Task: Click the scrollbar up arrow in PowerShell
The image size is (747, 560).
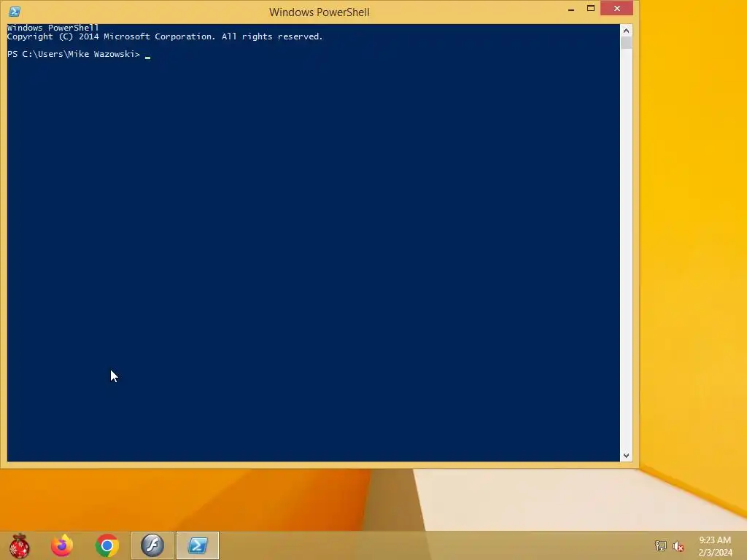Action: point(626,31)
